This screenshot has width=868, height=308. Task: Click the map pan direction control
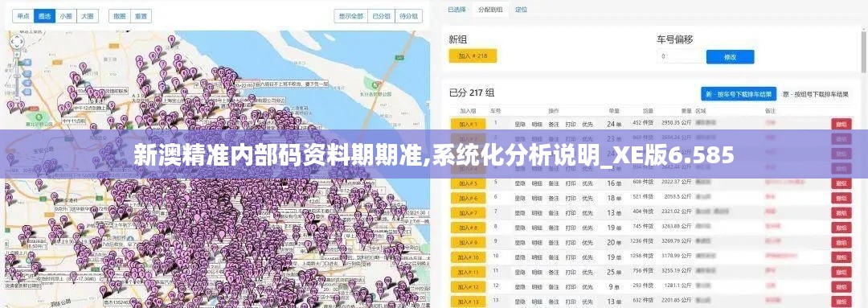pos(18,42)
